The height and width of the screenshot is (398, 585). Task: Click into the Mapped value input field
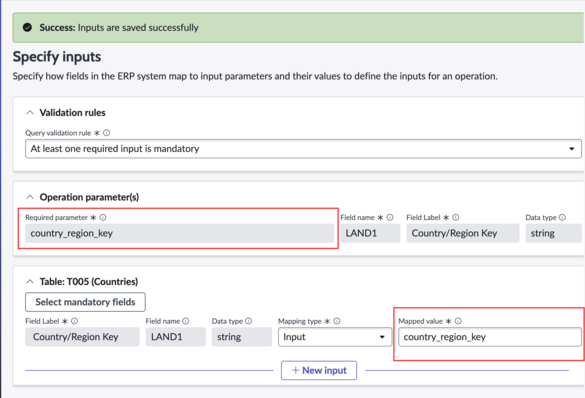tap(489, 337)
